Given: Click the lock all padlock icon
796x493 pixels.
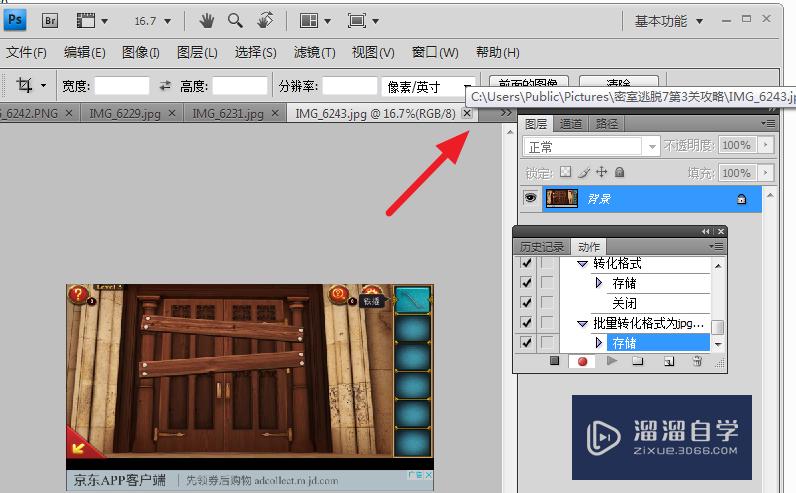Looking at the screenshot, I should 619,172.
